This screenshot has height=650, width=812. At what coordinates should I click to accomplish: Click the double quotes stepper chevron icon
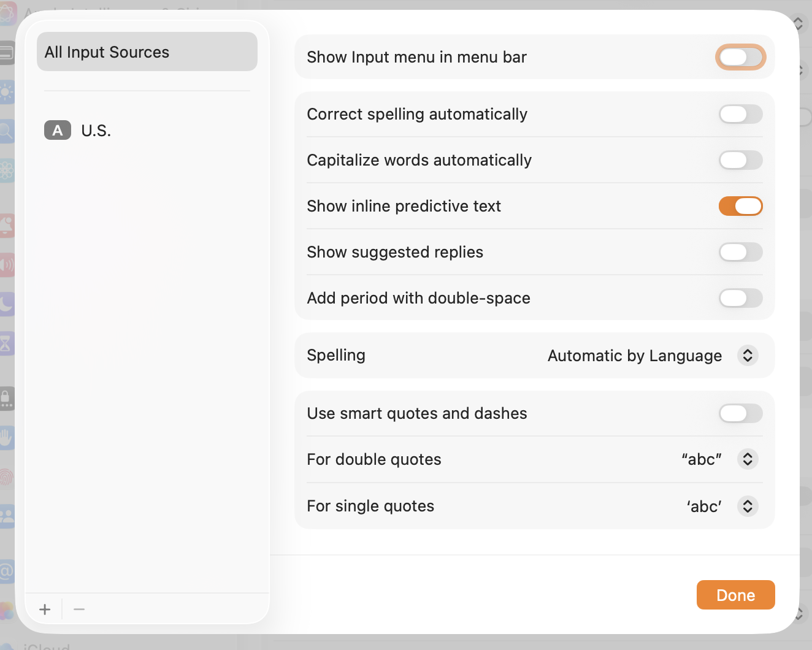pyautogui.click(x=748, y=459)
